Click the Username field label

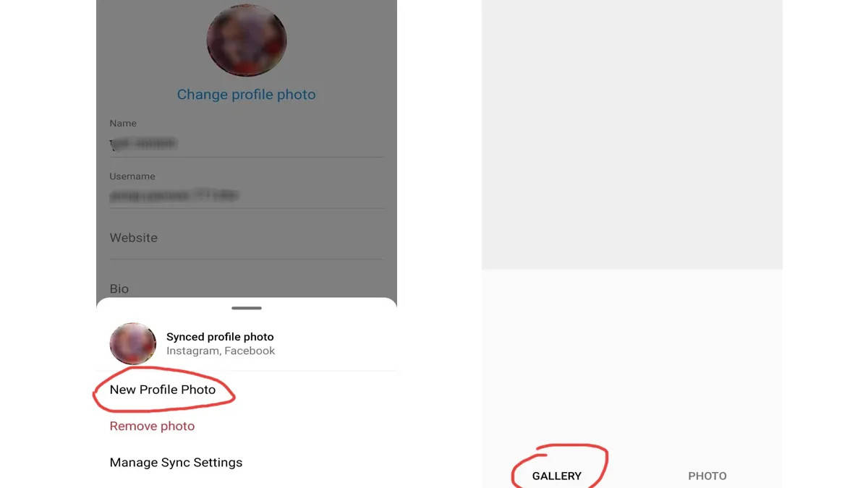click(x=132, y=176)
